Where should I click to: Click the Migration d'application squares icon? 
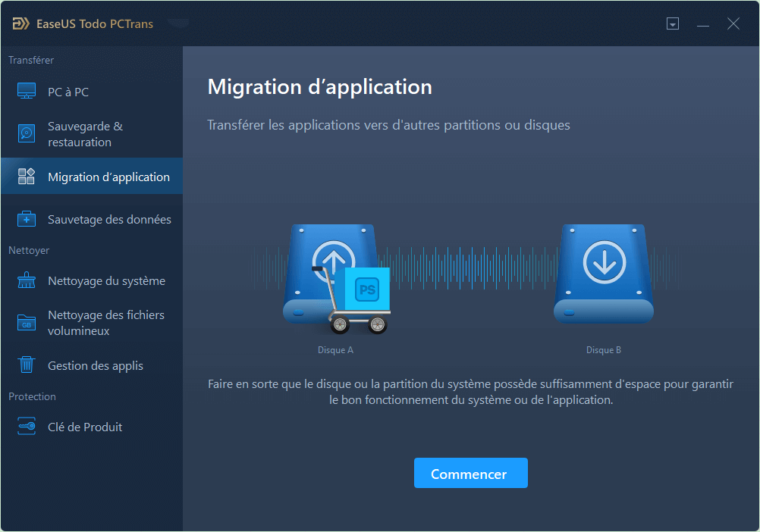pos(27,177)
